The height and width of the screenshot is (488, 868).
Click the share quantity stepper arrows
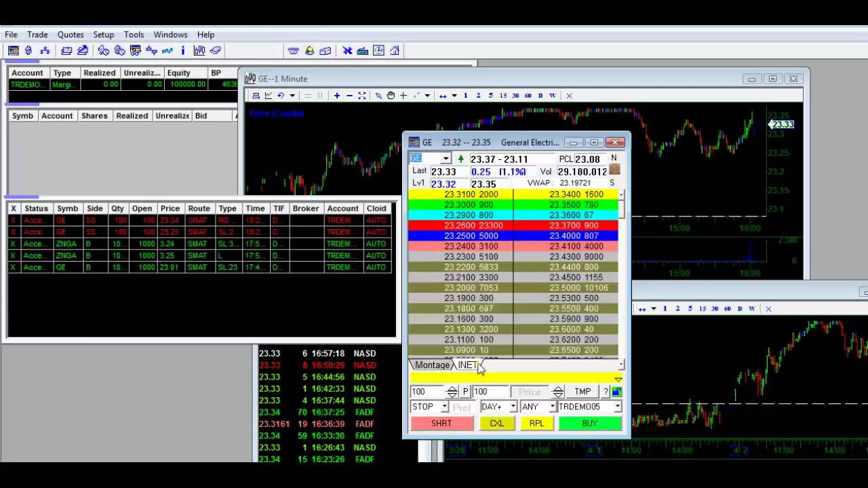(x=452, y=391)
